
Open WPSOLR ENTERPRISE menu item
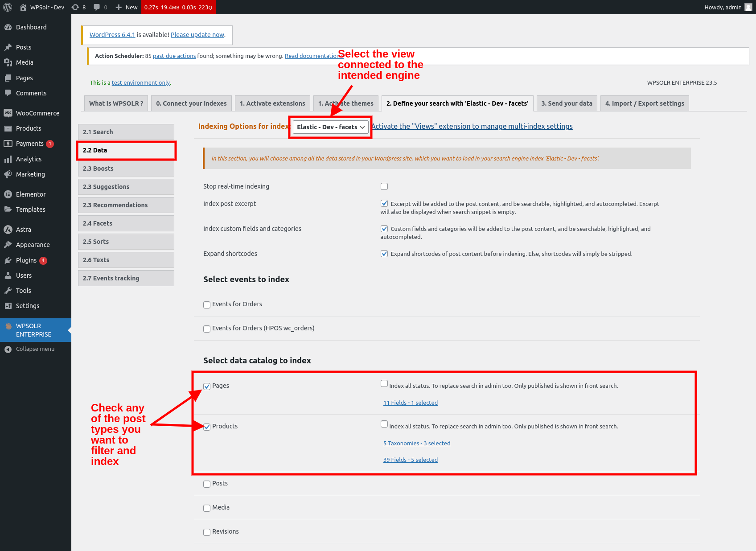[x=36, y=330]
